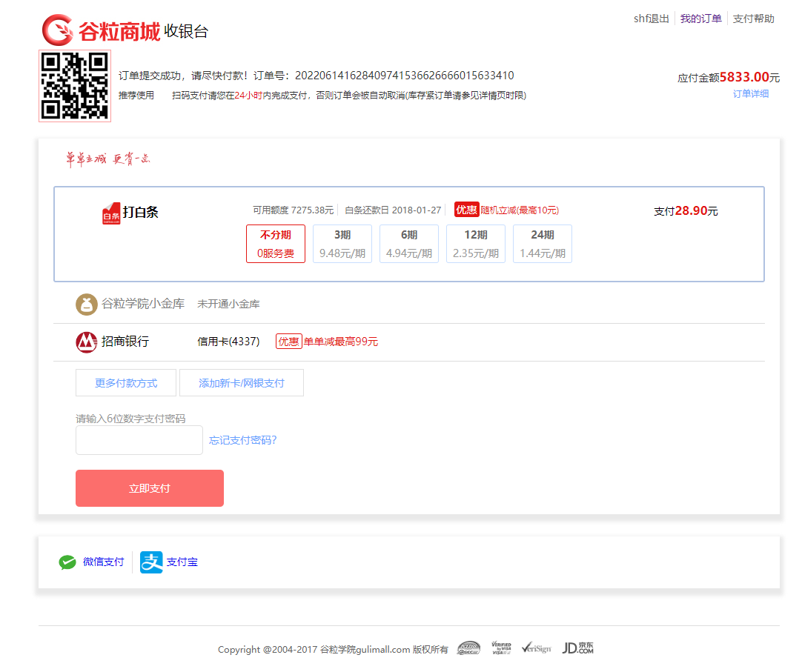Viewport: 802px width, 672px height.
Task: Open 支付帮助 in top navigation
Action: [753, 19]
